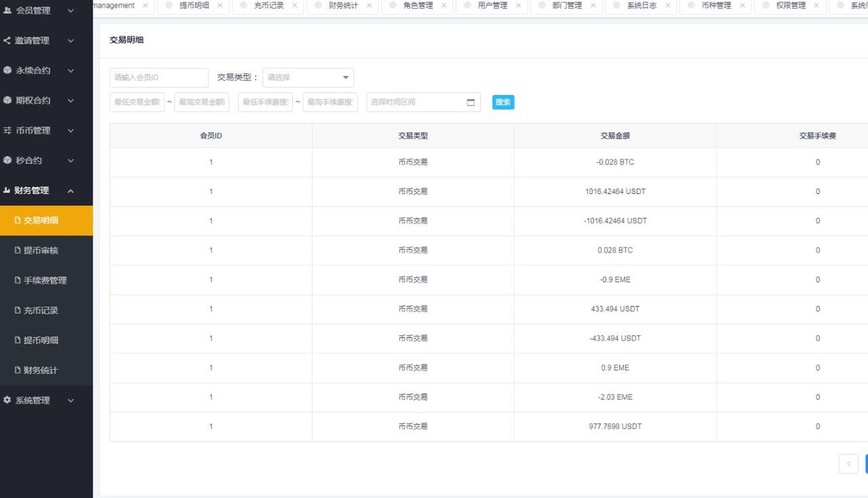Click the 1016.42464 USDT positive amount cell
Screen dimensions: 868x498
click(615, 192)
